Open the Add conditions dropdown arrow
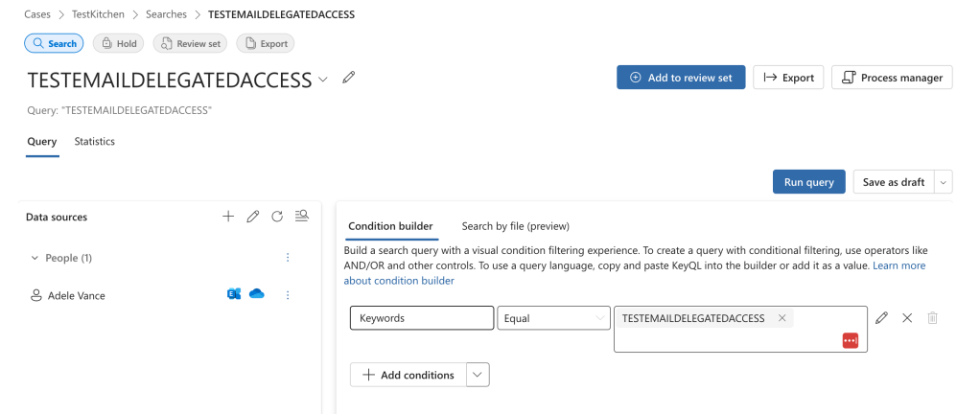This screenshot has width=980, height=414. click(478, 375)
